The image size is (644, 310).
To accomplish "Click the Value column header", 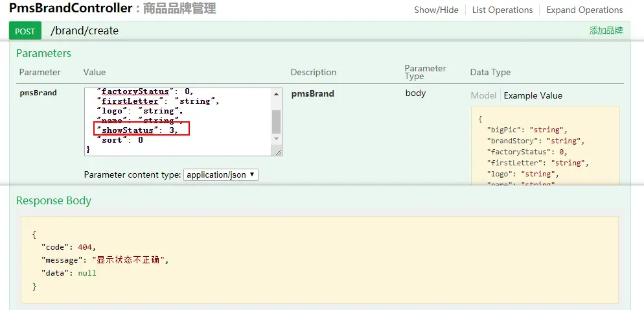I will point(95,73).
